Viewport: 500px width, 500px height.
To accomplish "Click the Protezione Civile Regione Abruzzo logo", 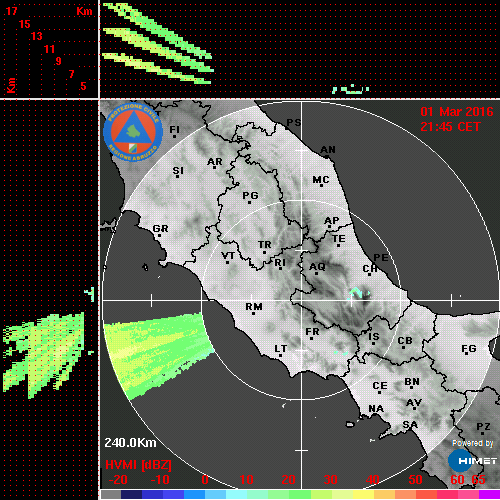I will click(x=133, y=132).
